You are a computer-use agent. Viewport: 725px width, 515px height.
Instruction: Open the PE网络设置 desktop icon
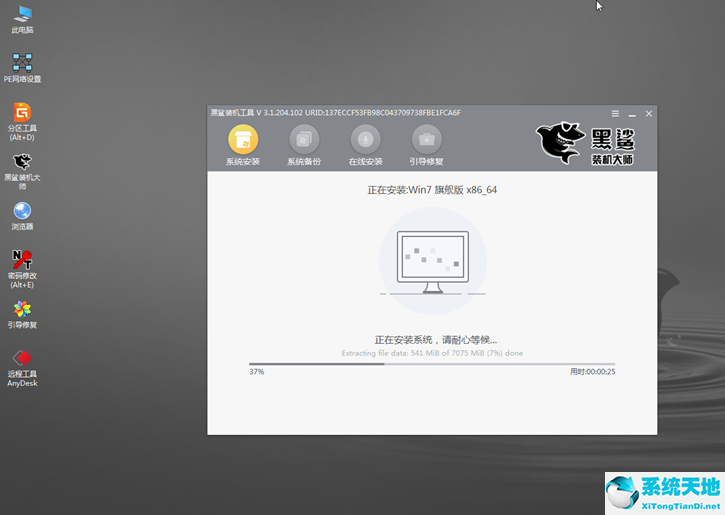[x=22, y=68]
